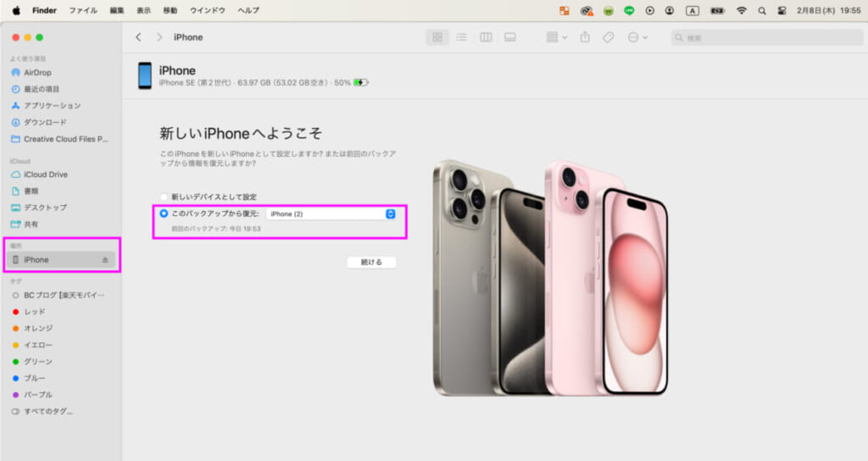
Task: Click the iPhone SE storage info text
Action: point(254,82)
